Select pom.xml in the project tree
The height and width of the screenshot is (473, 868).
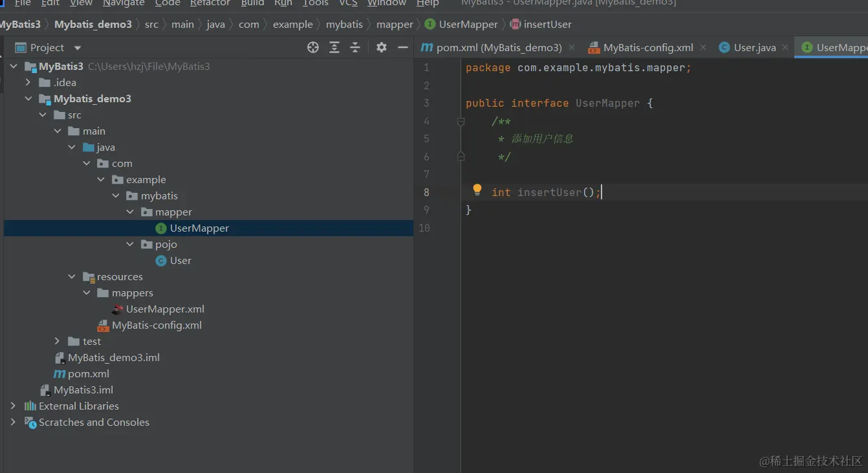pyautogui.click(x=89, y=373)
